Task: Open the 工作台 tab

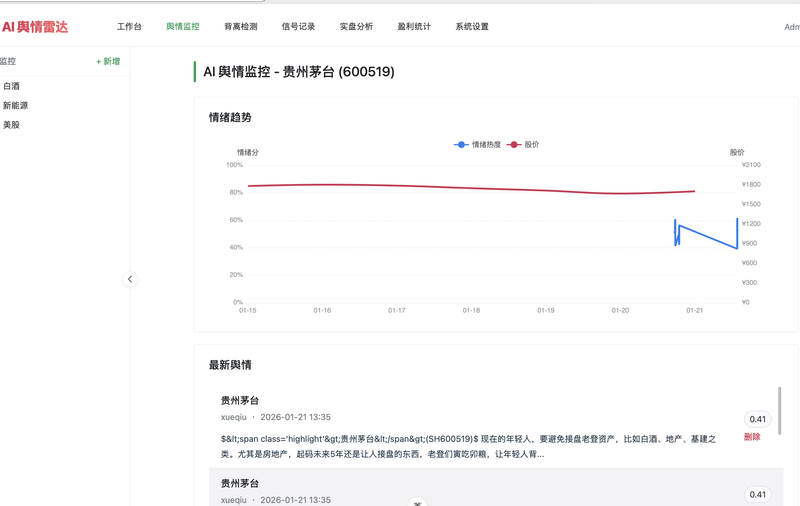Action: pyautogui.click(x=129, y=27)
